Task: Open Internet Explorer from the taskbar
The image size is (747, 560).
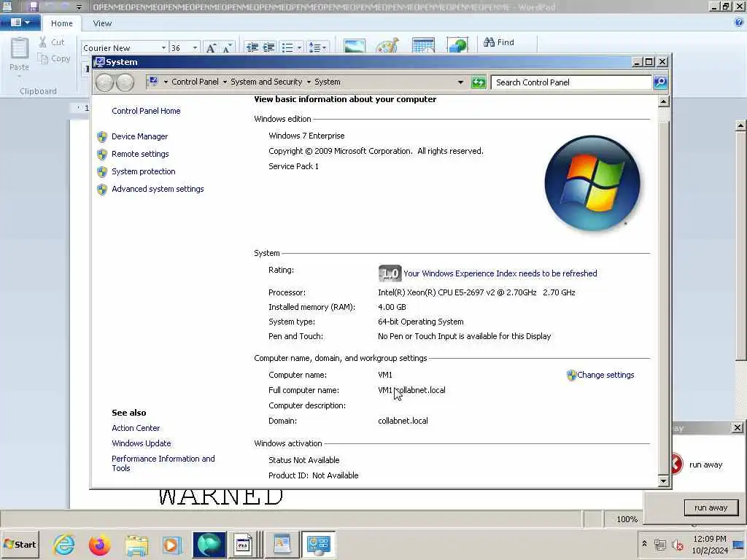Action: 64,545
